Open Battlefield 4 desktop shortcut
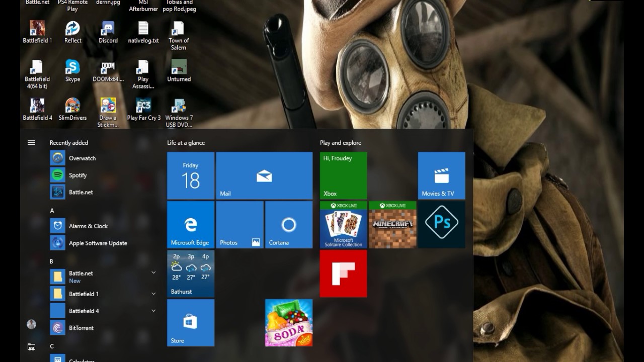 pos(37,110)
